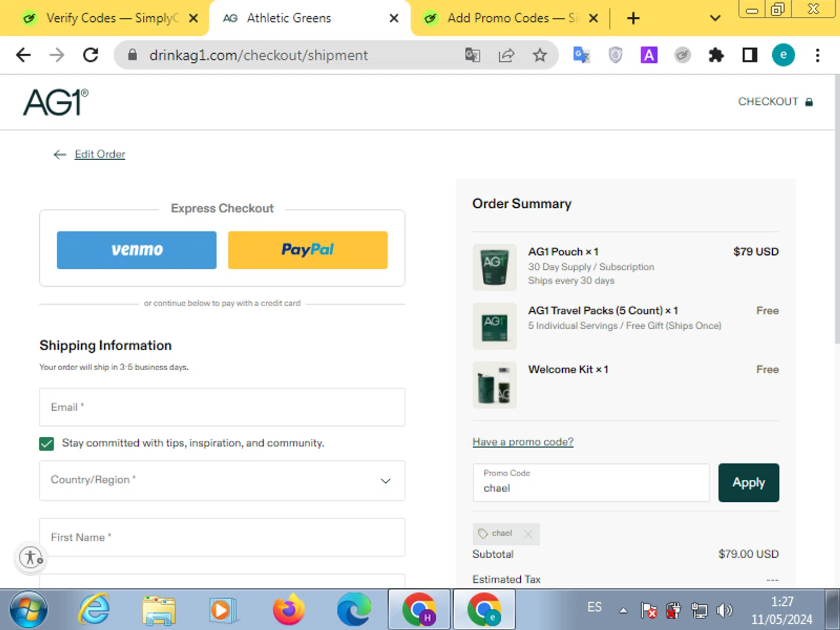Click the Promo Code input field
840x630 pixels.
click(x=591, y=483)
